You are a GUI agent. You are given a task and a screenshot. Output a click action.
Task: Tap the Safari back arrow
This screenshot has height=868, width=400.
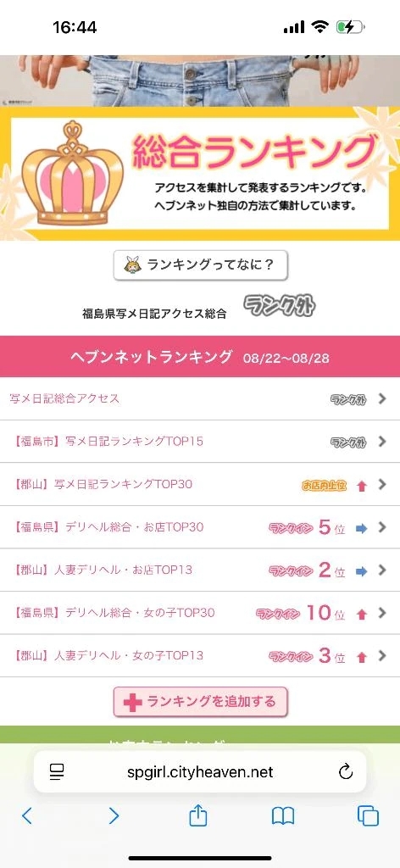26,815
